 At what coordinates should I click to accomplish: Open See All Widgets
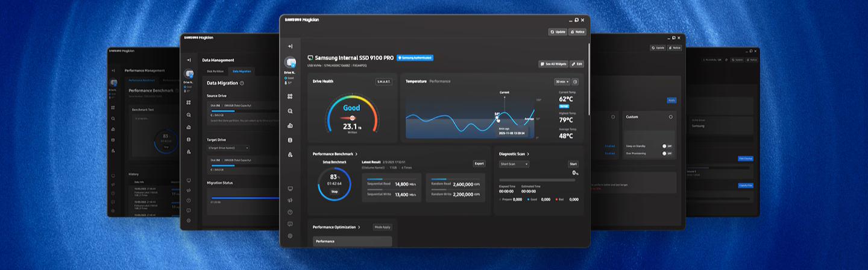553,63
